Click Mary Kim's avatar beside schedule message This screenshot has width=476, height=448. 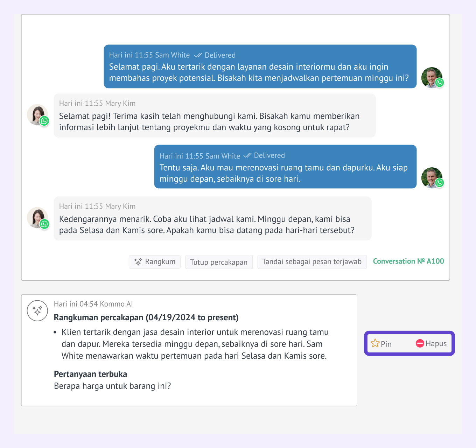click(37, 217)
